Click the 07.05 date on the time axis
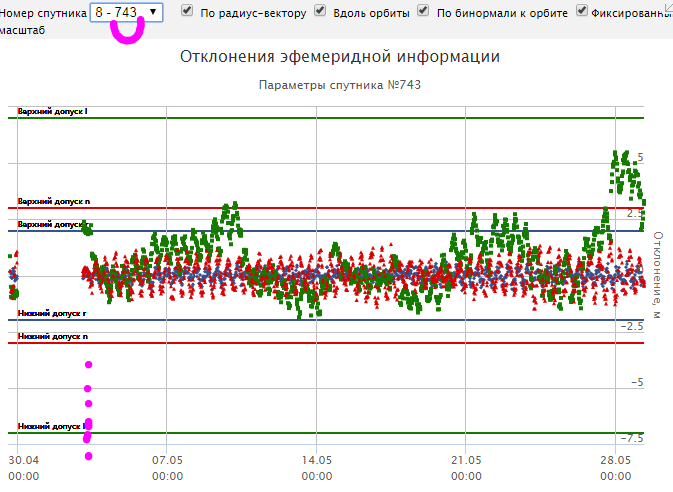The width and height of the screenshot is (673, 492). 167,460
